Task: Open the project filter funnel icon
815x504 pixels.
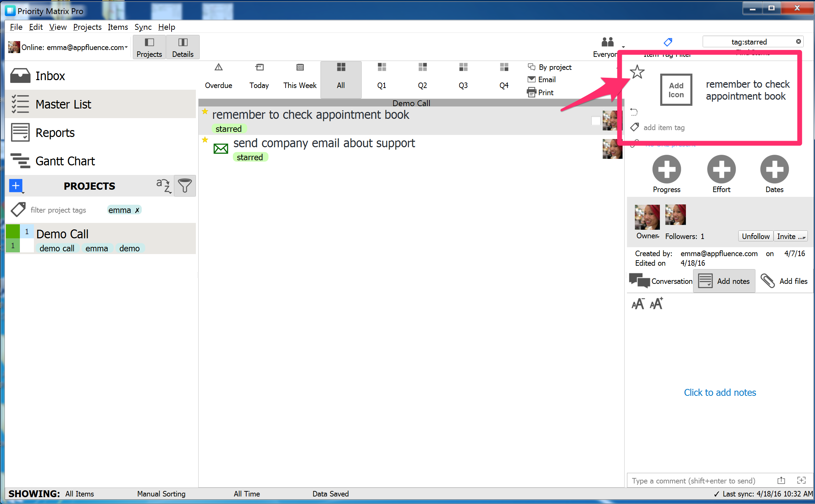Action: [185, 186]
